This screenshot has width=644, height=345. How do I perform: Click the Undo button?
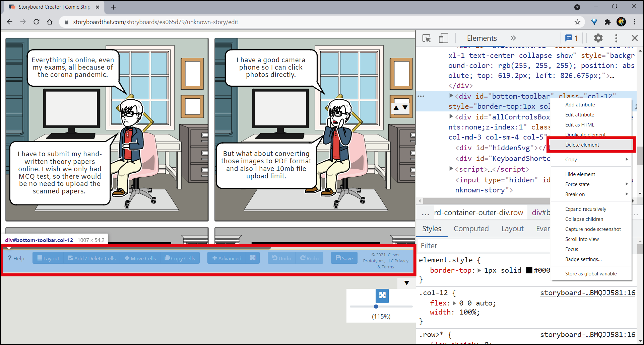point(281,258)
